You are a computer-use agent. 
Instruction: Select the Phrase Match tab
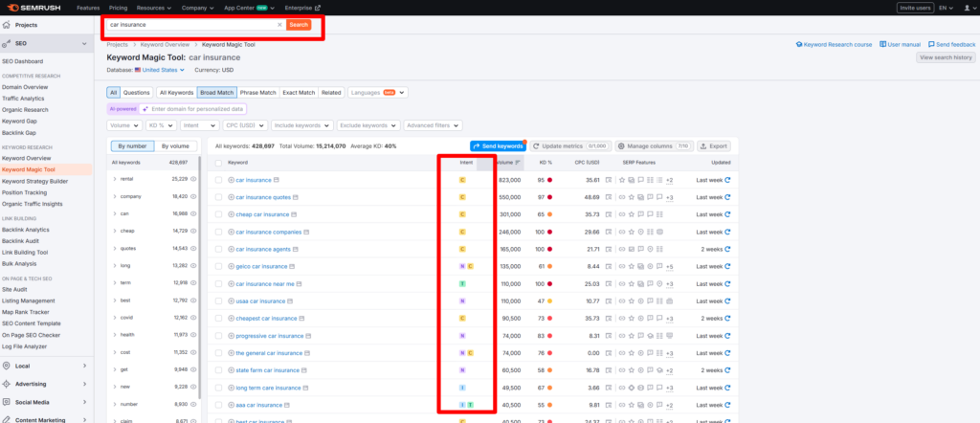[258, 93]
